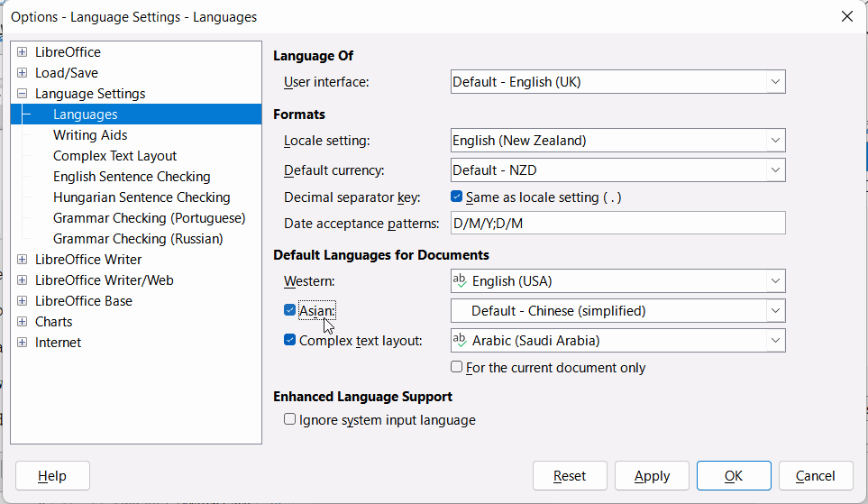
Task: Close the Options dialog window
Action: tap(847, 16)
